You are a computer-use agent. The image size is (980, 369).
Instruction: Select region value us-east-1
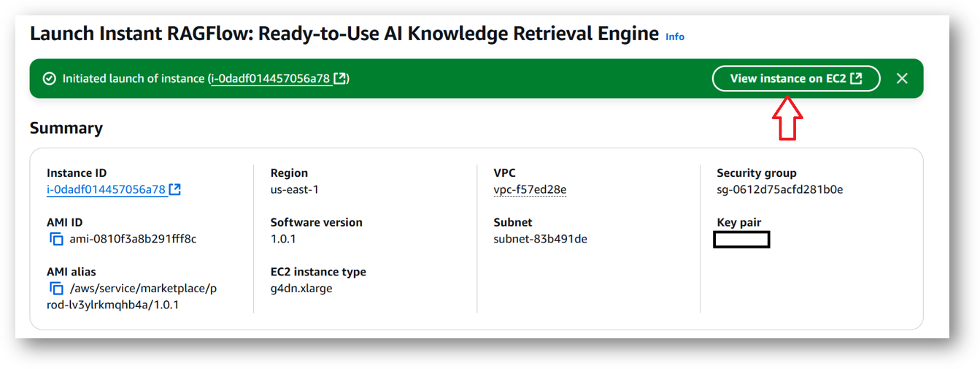tap(295, 189)
